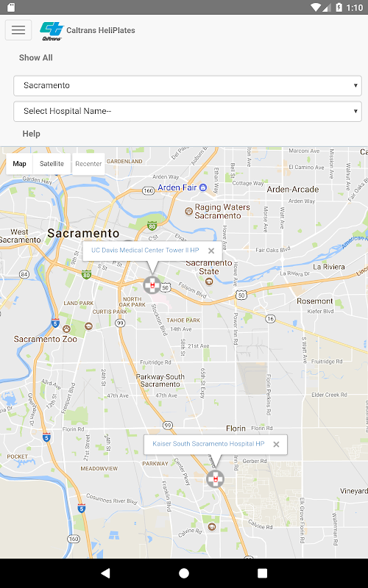Tap the Arden Fair shopping icon

point(203,187)
